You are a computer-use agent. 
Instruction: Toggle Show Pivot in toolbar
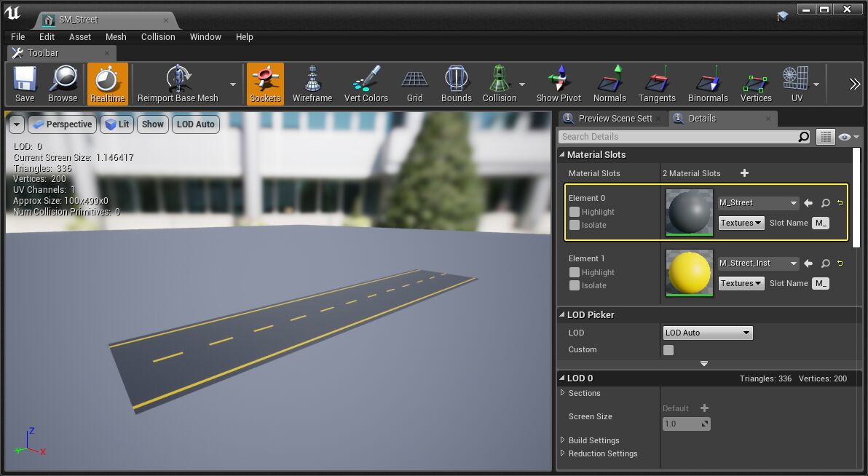point(559,84)
